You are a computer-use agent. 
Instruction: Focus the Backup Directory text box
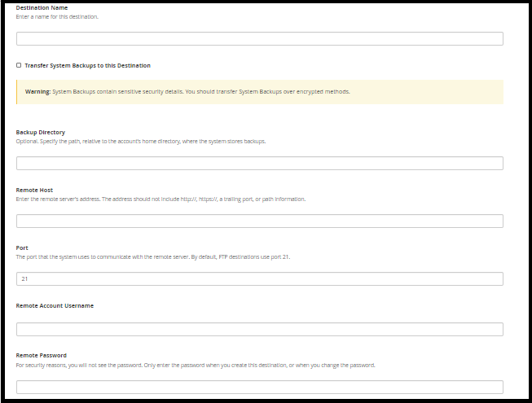pyautogui.click(x=260, y=164)
